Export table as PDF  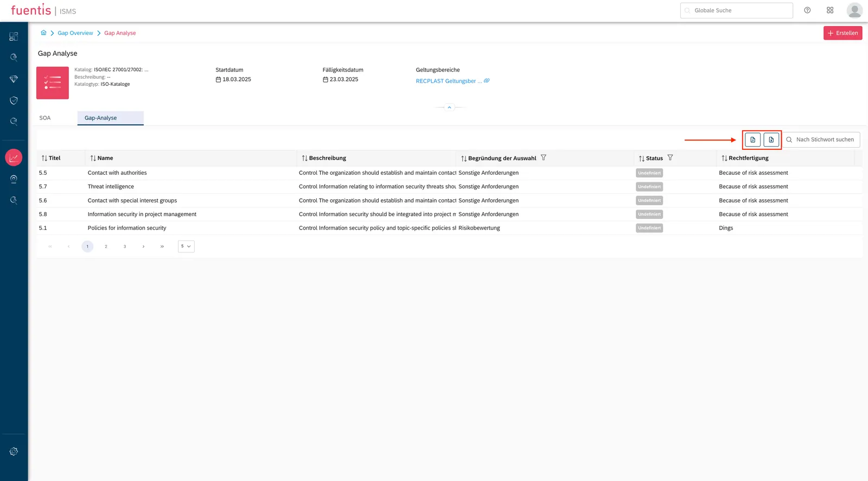[752, 140]
